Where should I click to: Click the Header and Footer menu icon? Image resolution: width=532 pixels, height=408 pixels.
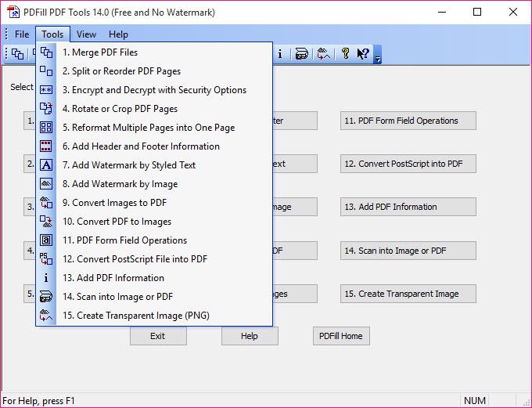[x=46, y=146]
